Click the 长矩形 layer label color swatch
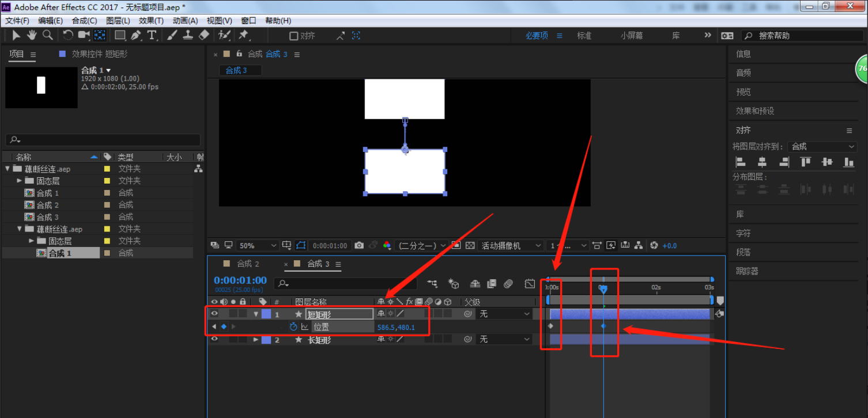The width and height of the screenshot is (868, 418). 266,339
